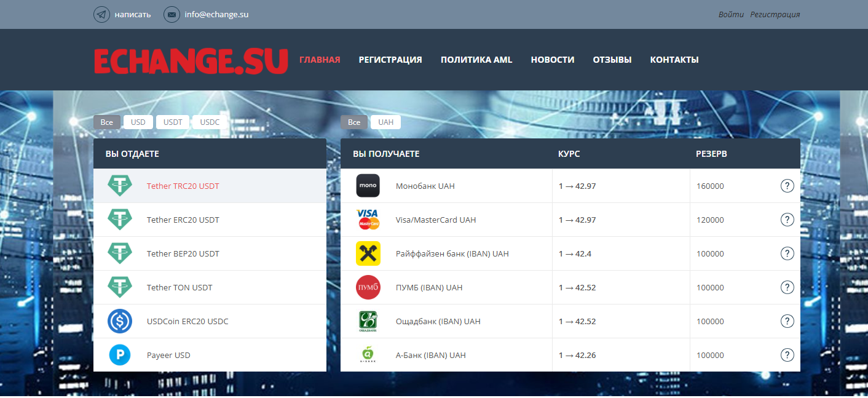Click the Monobank logo icon
Screen dimensions: 868x398
pos(368,186)
